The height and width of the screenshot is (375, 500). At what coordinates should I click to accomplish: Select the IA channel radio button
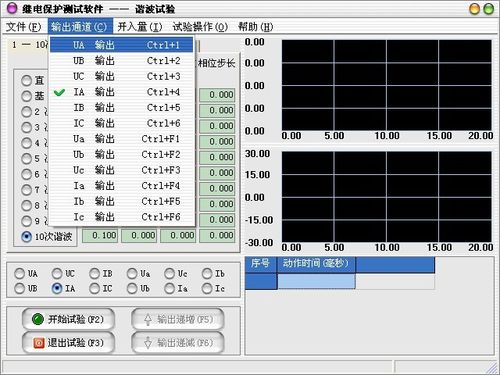(x=57, y=288)
